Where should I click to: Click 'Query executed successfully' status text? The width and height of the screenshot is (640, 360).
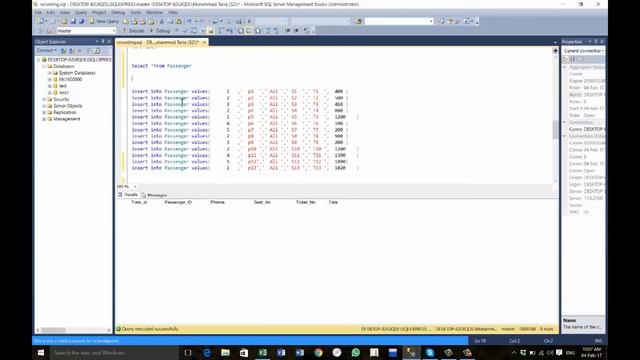150,329
